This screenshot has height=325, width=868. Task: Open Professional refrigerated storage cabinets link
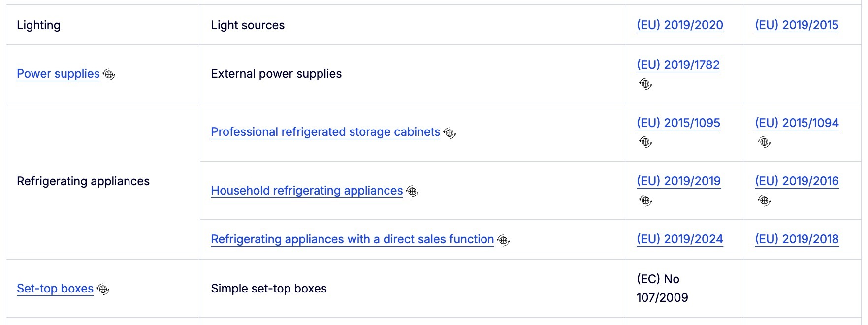click(325, 132)
